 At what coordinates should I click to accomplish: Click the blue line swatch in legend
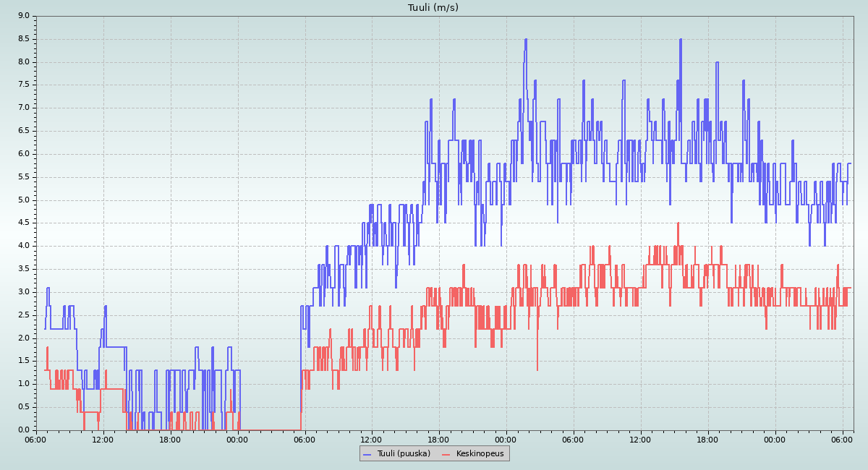click(367, 454)
